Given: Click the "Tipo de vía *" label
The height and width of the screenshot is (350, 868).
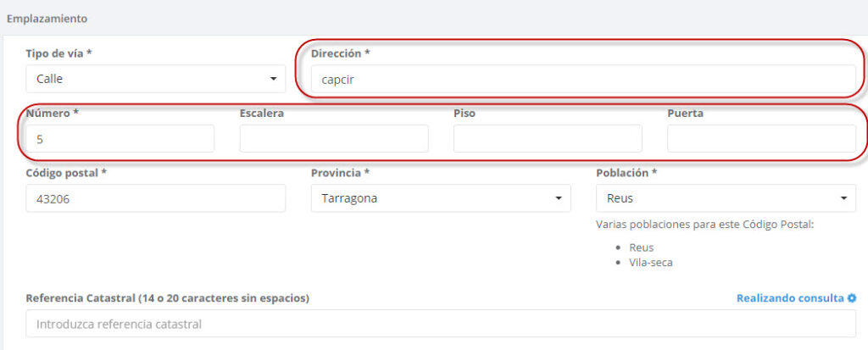Looking at the screenshot, I should point(59,53).
